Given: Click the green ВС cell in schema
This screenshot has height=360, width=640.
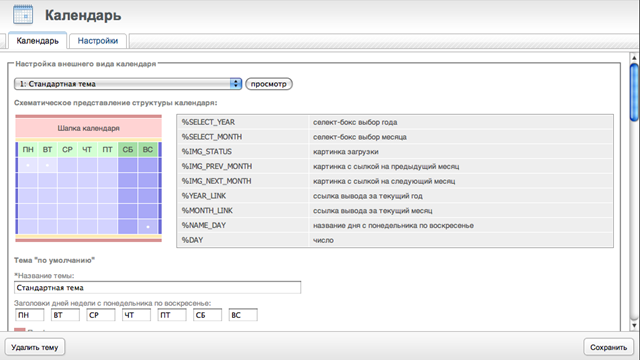Looking at the screenshot, I should tap(148, 149).
